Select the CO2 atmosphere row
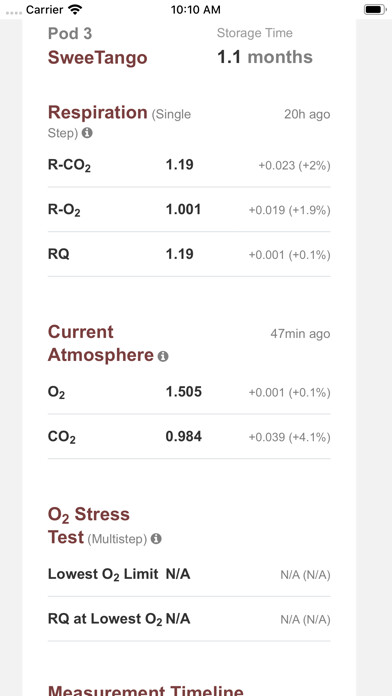 click(x=189, y=437)
